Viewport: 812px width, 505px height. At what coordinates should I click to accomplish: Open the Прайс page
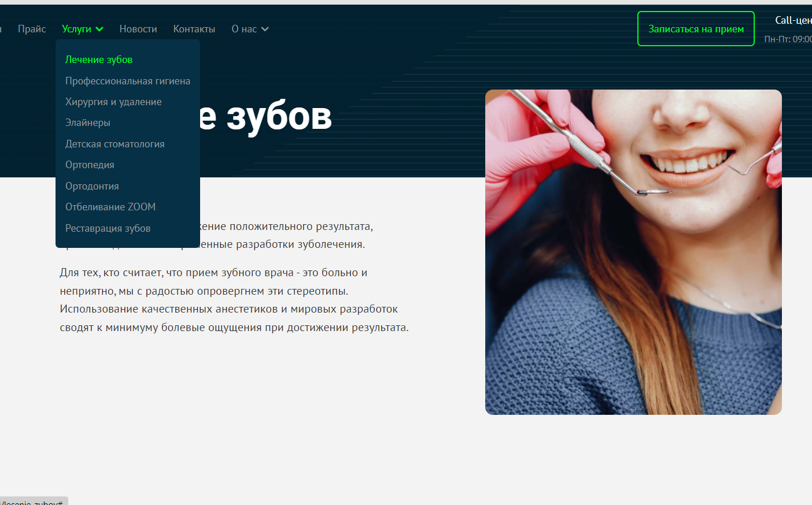tap(32, 29)
